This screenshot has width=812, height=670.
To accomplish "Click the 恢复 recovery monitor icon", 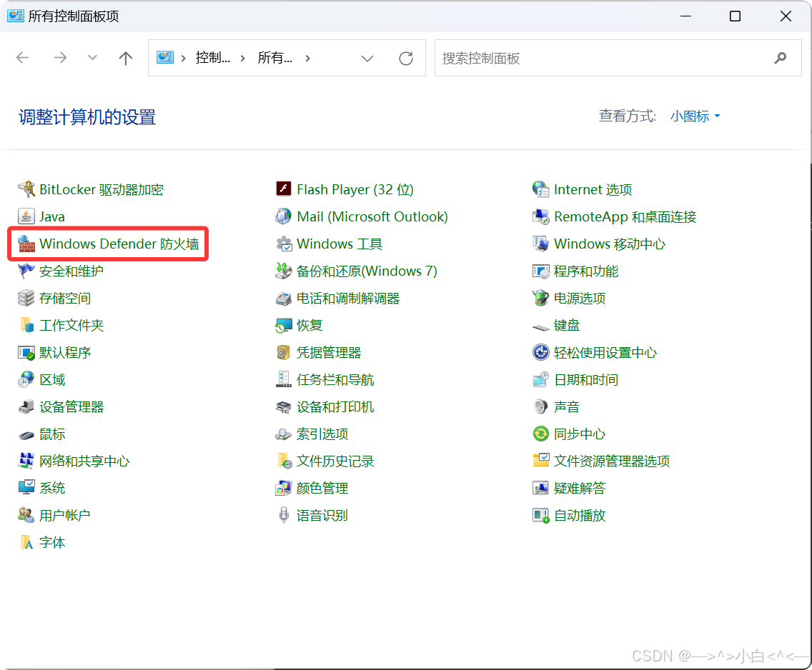I will [283, 326].
